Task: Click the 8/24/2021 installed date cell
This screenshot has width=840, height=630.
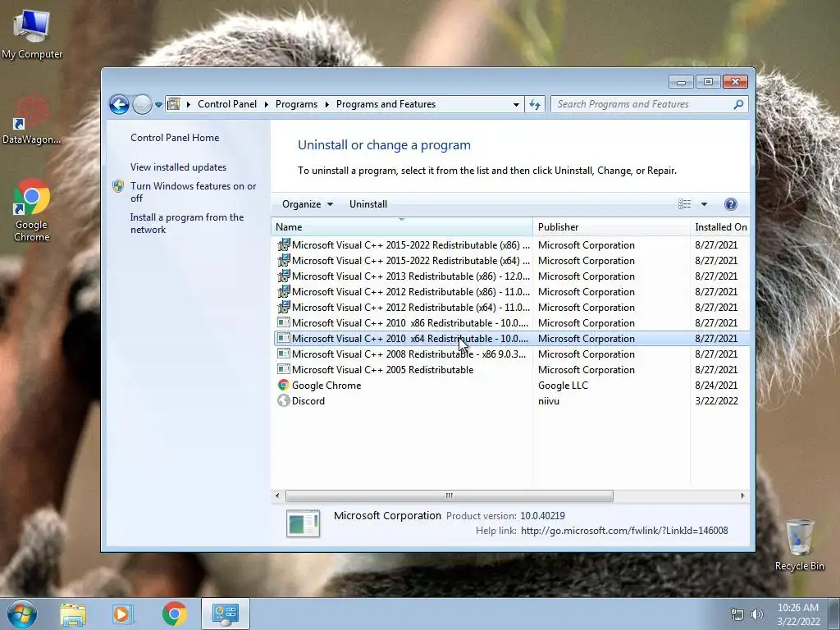Action: click(715, 386)
